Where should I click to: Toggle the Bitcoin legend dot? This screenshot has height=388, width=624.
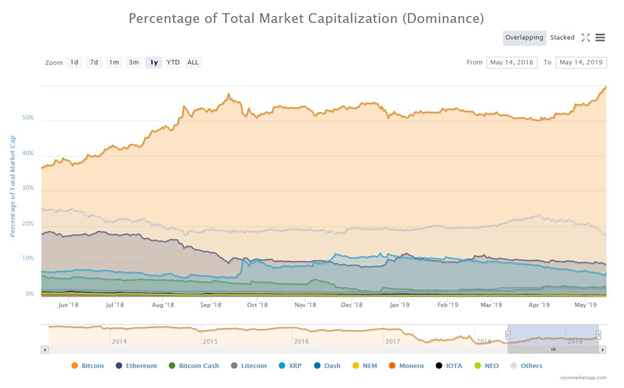[74, 366]
